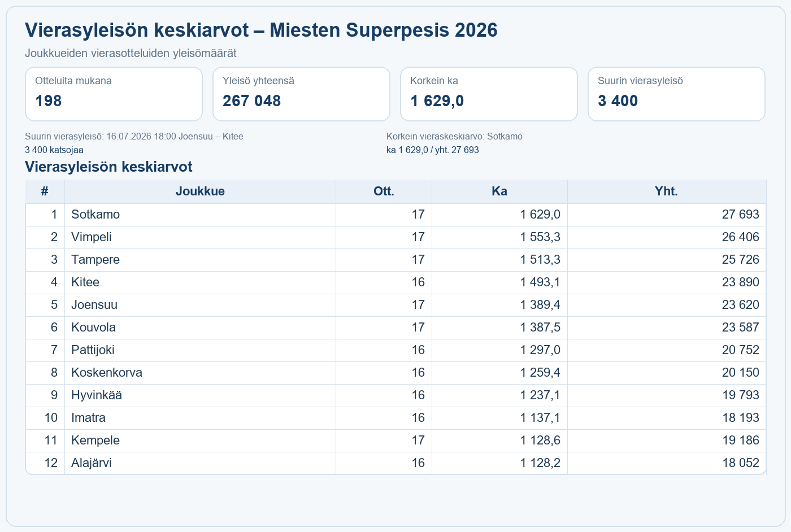Viewport: 791px width, 532px height.
Task: Click the total value 25 726
Action: click(741, 260)
